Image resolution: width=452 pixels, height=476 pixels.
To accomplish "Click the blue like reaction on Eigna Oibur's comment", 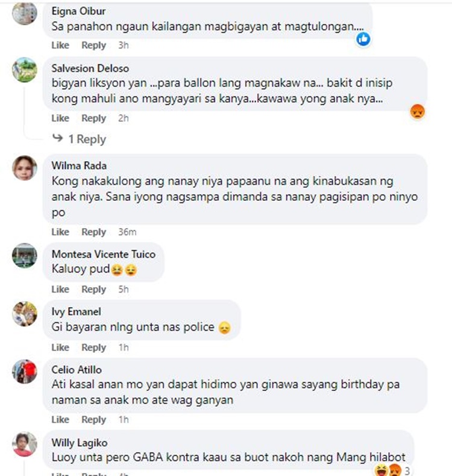I will click(x=363, y=39).
